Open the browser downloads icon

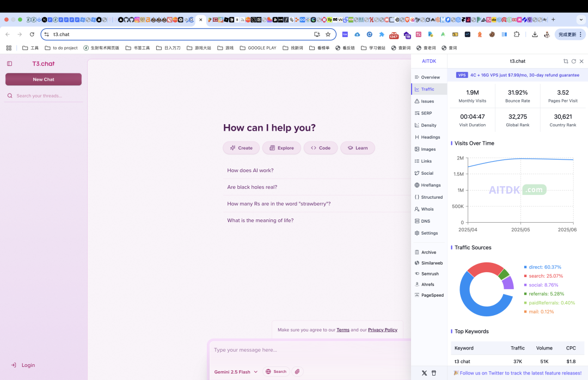click(535, 34)
